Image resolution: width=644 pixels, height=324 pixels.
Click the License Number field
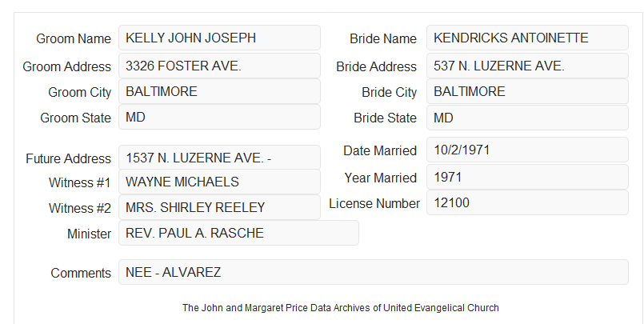click(527, 202)
